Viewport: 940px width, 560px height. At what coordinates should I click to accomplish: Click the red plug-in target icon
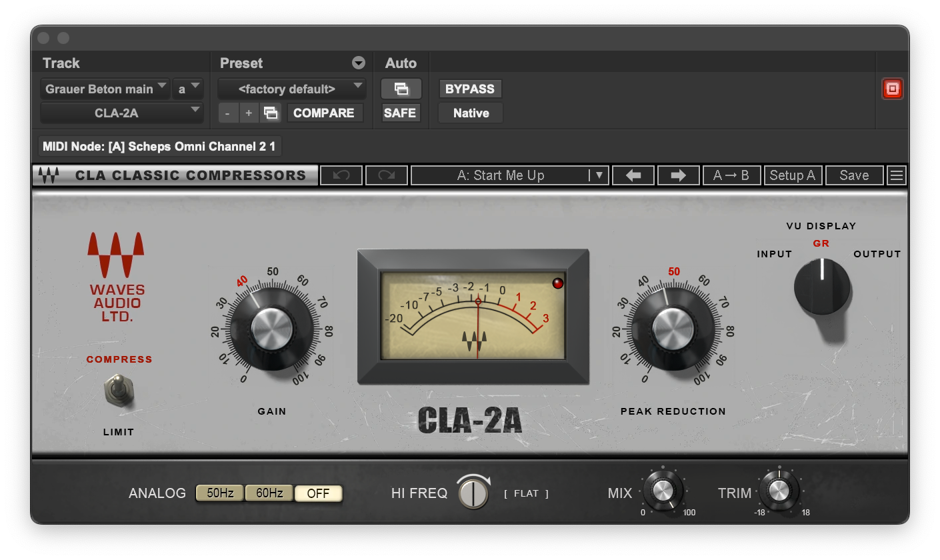[x=892, y=88]
